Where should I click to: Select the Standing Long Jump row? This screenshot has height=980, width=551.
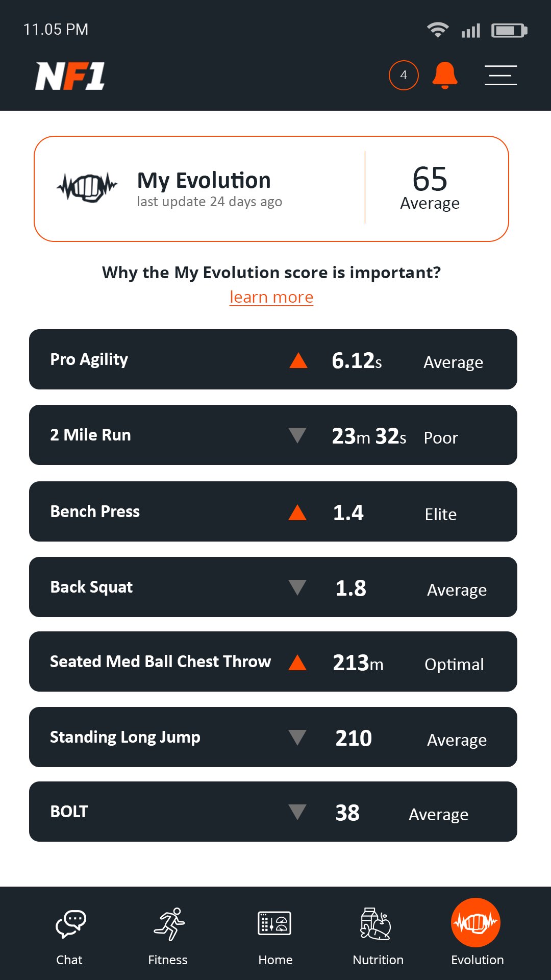[273, 737]
